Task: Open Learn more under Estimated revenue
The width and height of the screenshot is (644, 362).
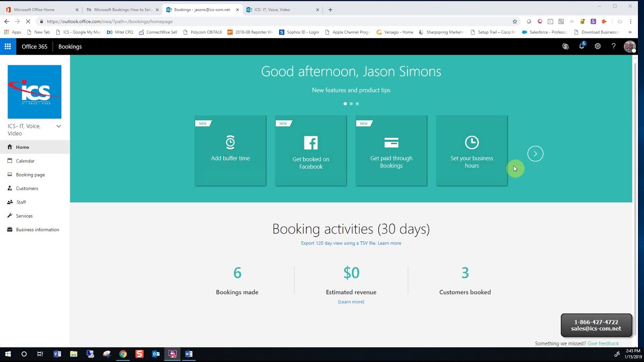Action: click(351, 302)
